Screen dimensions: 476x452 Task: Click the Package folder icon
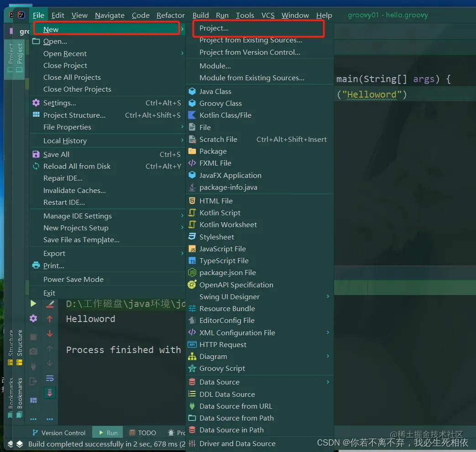coord(192,151)
